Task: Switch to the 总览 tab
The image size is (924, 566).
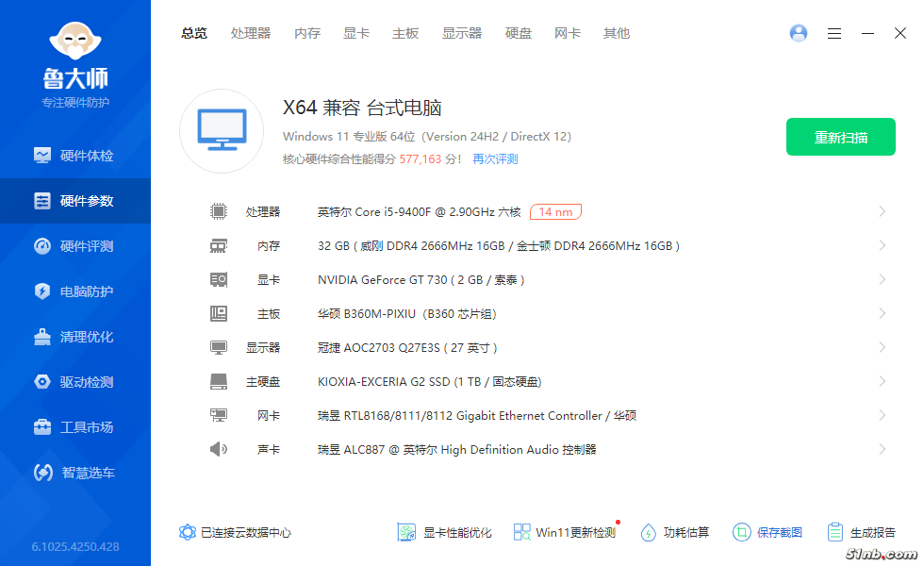Action: coord(194,34)
